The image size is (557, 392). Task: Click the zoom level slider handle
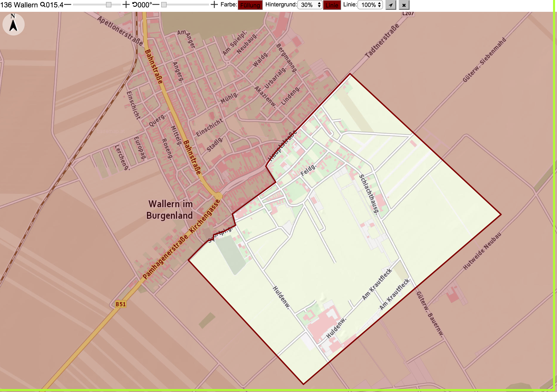(x=109, y=5)
